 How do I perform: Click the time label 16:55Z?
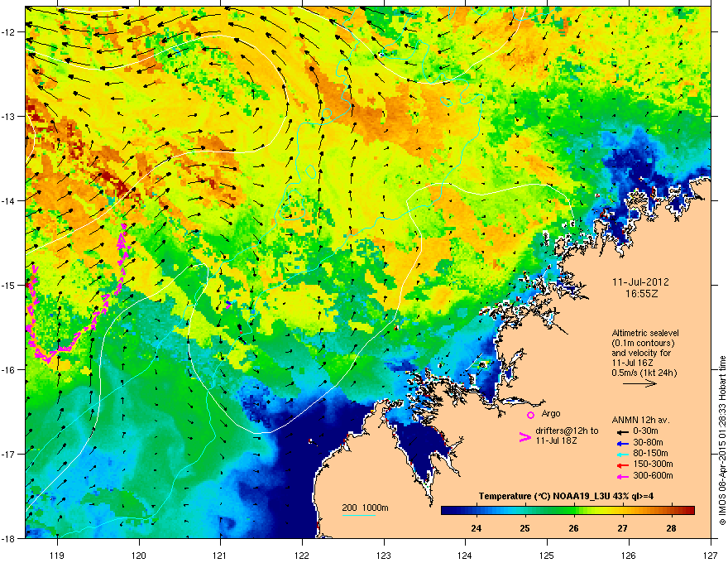coord(642,294)
